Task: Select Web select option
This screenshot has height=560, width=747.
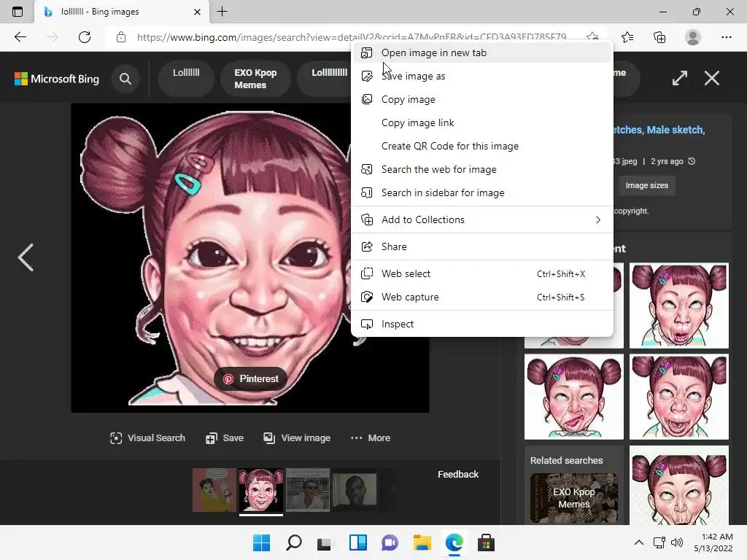Action: 481,274
